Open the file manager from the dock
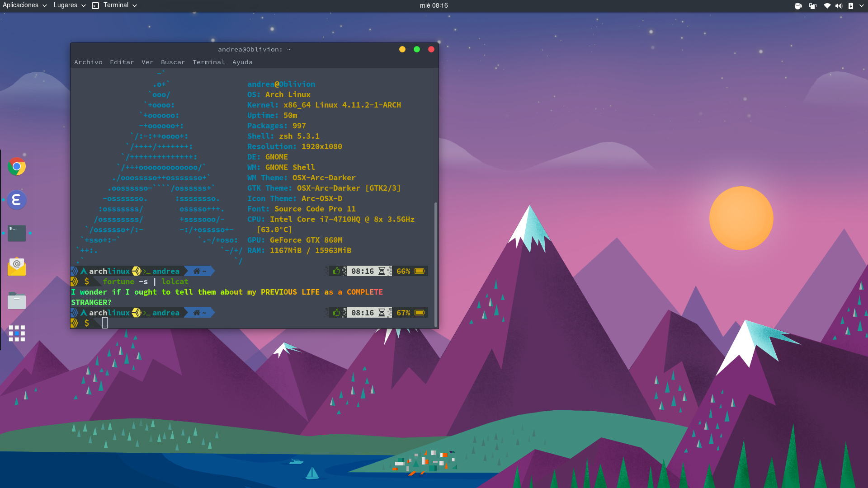 click(16, 300)
